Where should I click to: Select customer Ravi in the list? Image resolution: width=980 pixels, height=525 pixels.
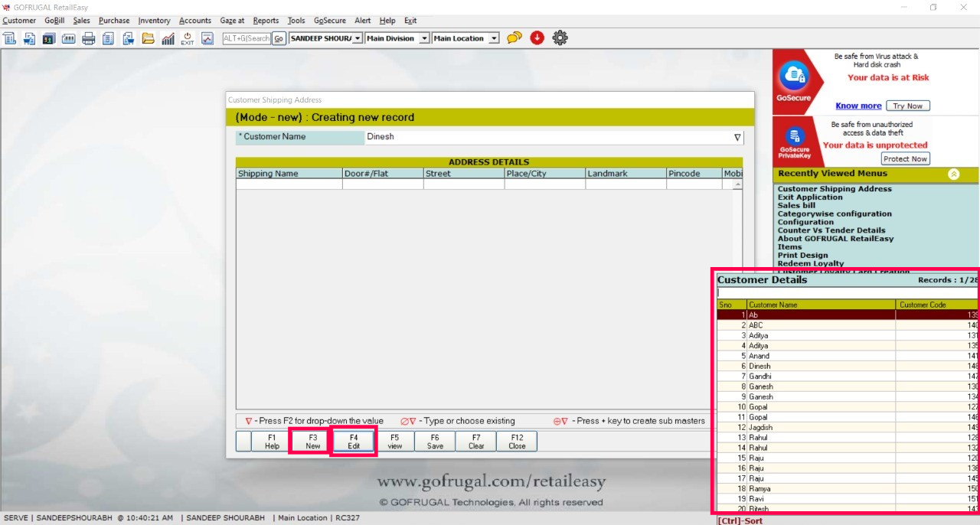click(848, 499)
